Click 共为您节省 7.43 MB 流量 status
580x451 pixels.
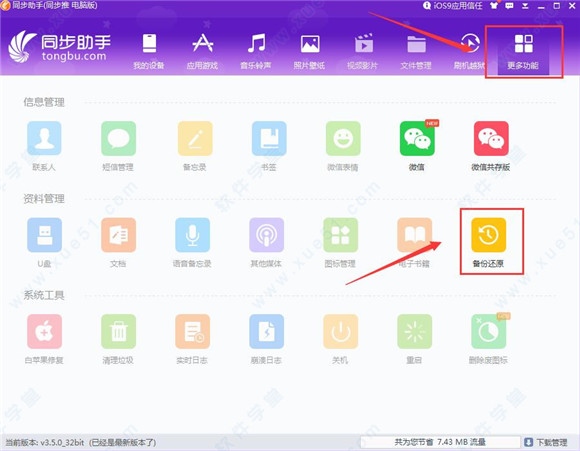(440, 442)
